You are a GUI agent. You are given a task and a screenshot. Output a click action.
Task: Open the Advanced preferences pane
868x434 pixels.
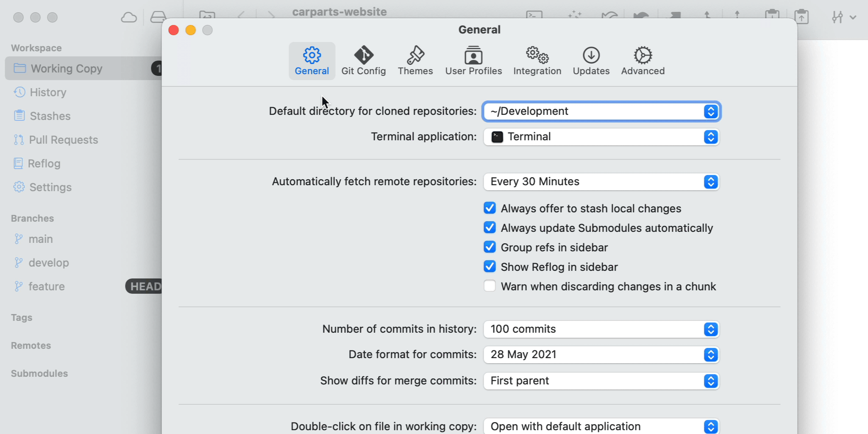(x=643, y=61)
